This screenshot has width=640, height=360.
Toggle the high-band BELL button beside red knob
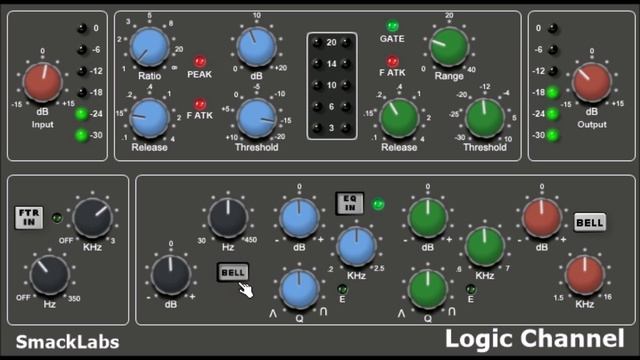pyautogui.click(x=590, y=222)
